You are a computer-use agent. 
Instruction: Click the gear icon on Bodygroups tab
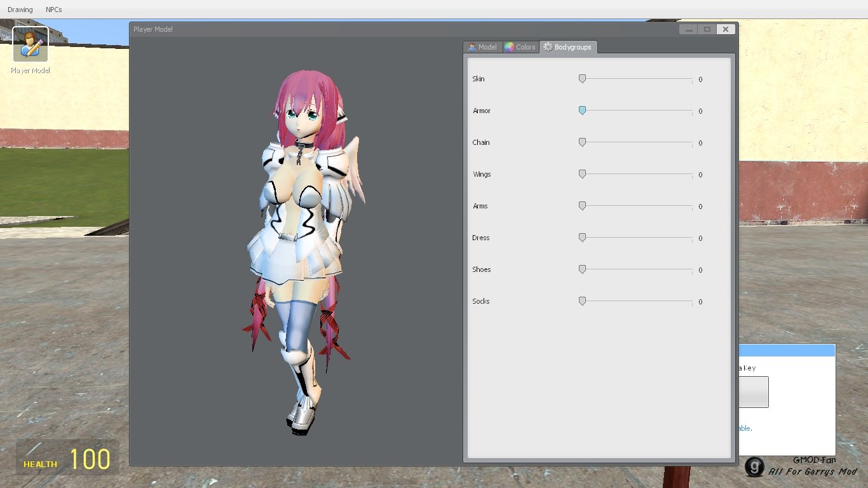tap(548, 47)
